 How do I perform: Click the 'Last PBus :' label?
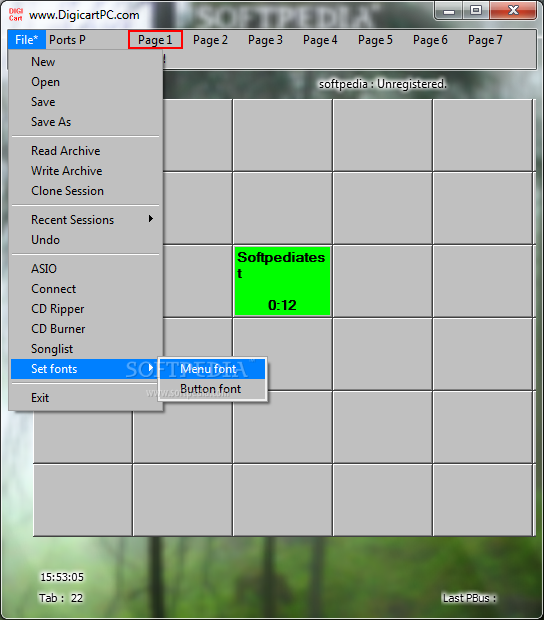(469, 598)
